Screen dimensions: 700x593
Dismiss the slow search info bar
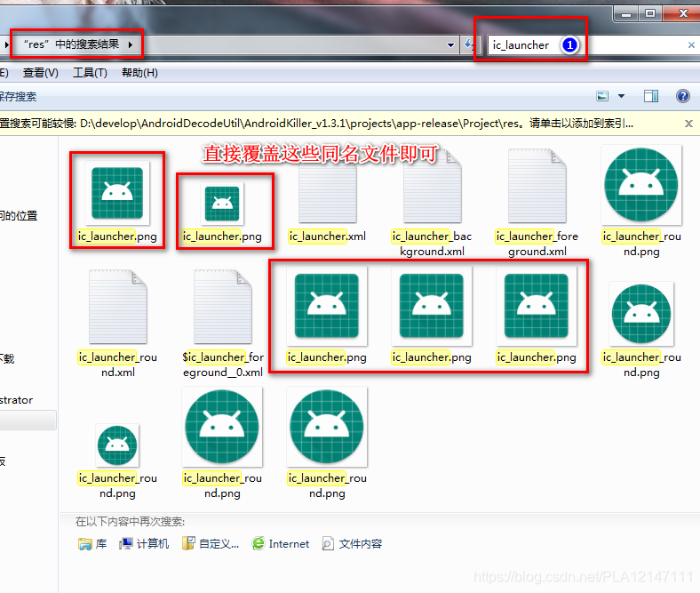(688, 124)
